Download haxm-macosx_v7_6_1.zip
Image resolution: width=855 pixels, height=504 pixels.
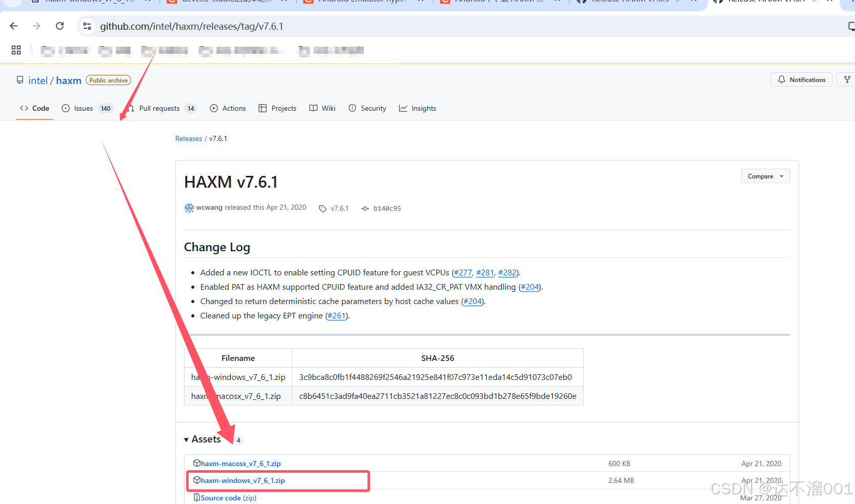pos(241,463)
